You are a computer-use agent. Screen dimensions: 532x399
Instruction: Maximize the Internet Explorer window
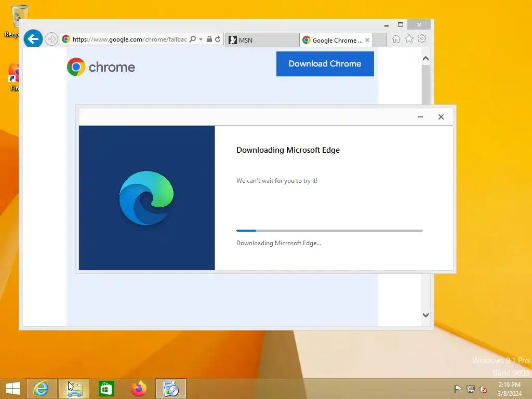click(x=401, y=25)
